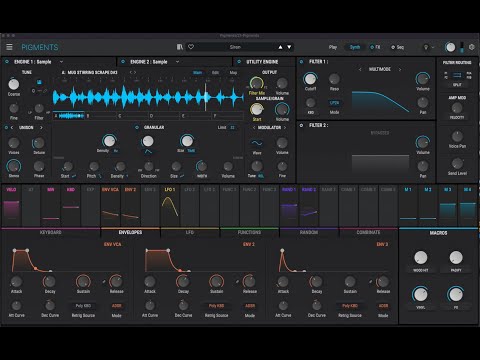Favorite the current preset with heart icon
The width and height of the screenshot is (480, 360).
tap(191, 47)
